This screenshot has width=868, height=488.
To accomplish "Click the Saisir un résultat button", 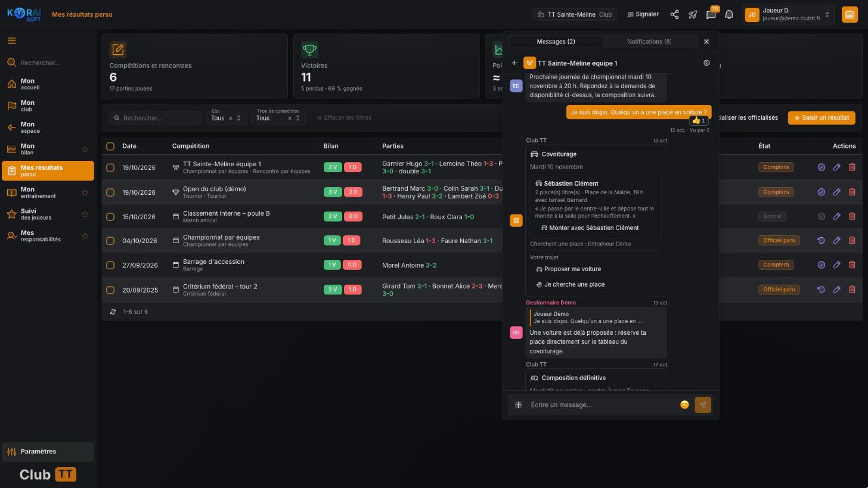I will click(x=821, y=118).
